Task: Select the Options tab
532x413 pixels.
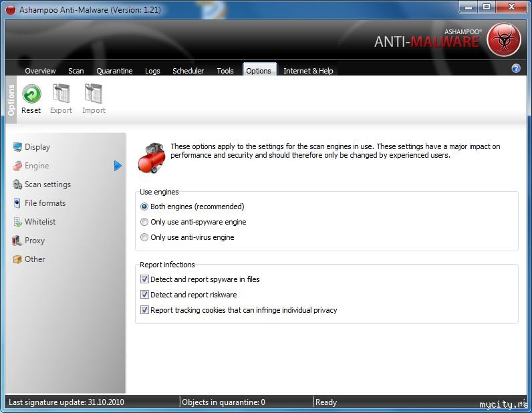Action: tap(259, 70)
